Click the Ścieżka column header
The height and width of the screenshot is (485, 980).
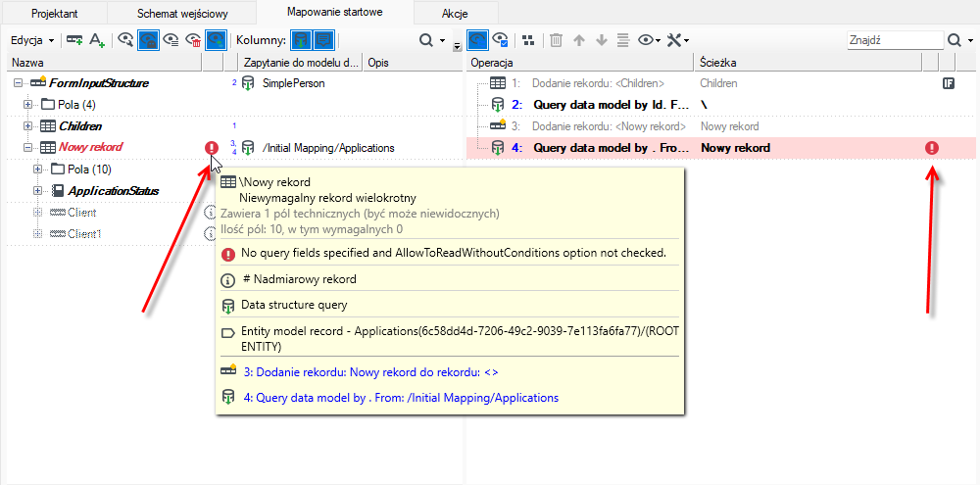(808, 63)
